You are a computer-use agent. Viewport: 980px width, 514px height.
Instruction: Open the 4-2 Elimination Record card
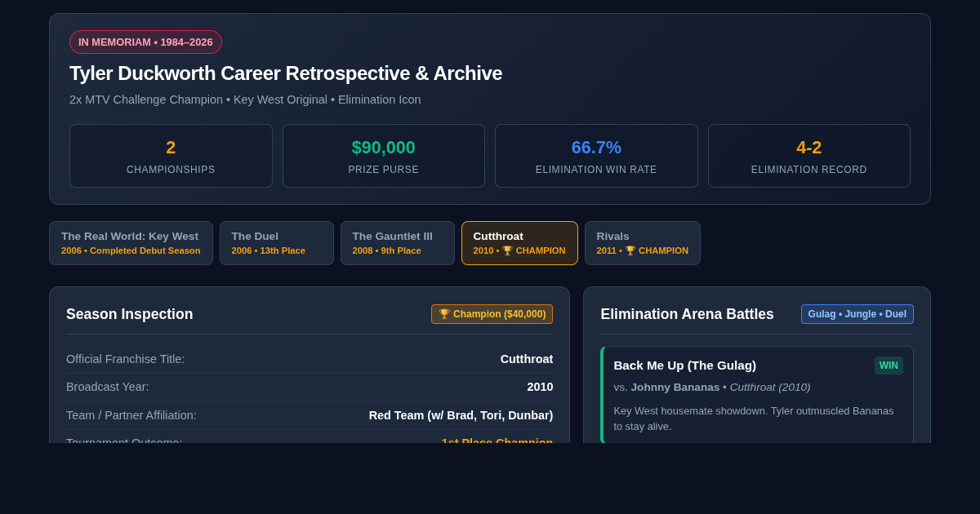coord(809,156)
